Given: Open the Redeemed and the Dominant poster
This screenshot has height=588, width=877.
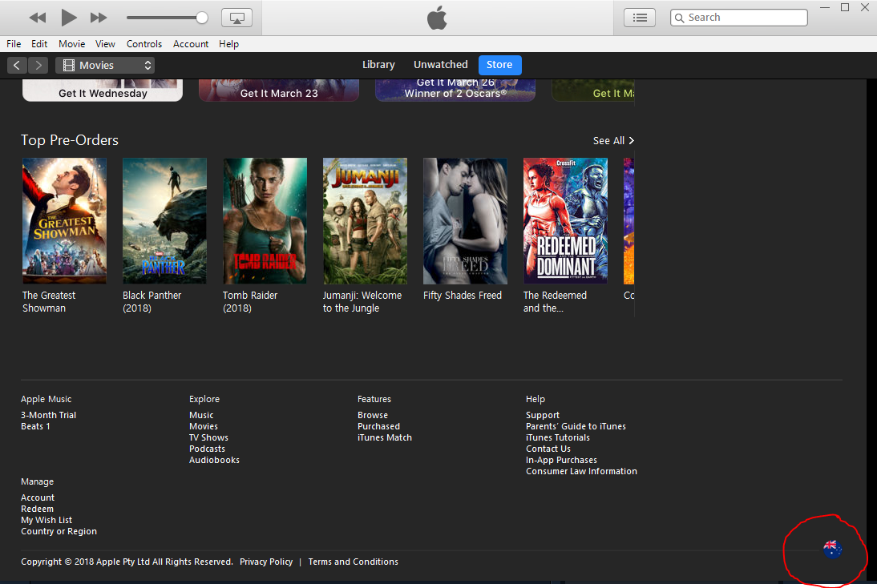Looking at the screenshot, I should coord(565,221).
